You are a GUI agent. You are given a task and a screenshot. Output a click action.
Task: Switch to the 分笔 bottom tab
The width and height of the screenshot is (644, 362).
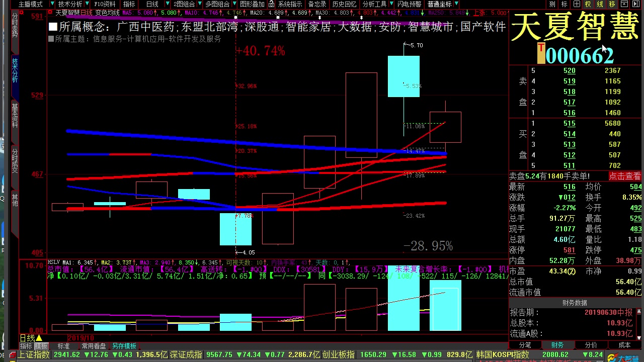(525, 345)
